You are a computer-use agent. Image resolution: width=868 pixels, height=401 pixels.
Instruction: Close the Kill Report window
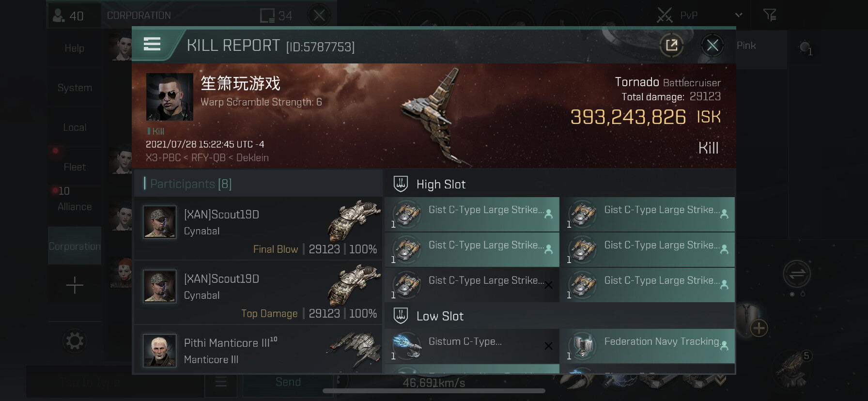(x=712, y=46)
